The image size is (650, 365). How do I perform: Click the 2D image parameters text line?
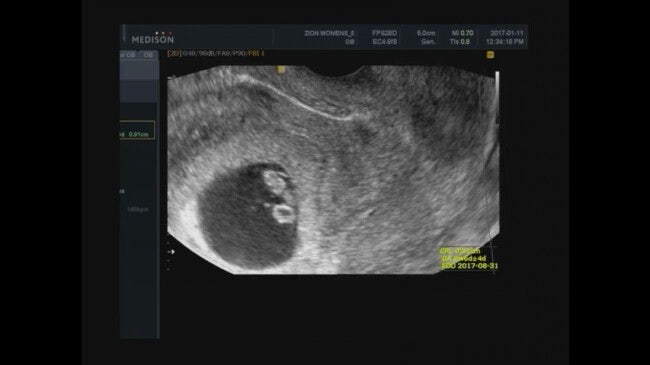215,54
